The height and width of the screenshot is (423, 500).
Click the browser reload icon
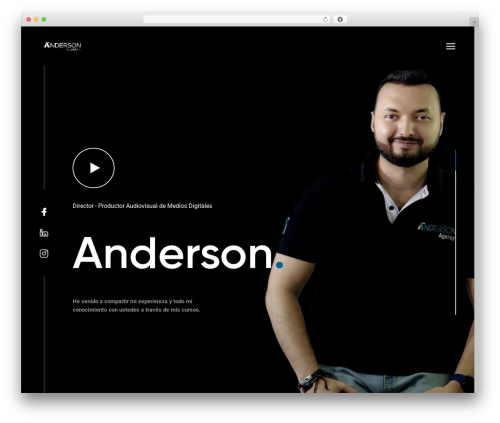pos(325,19)
